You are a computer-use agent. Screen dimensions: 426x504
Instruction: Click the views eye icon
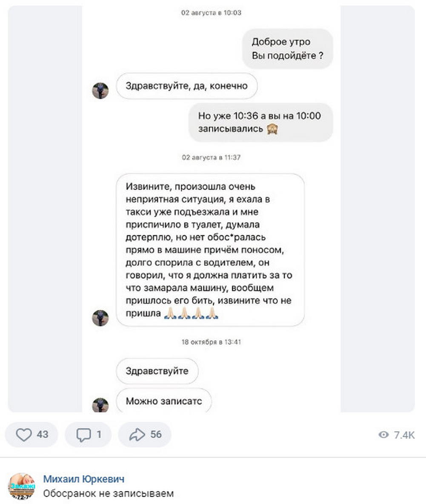coord(383,435)
